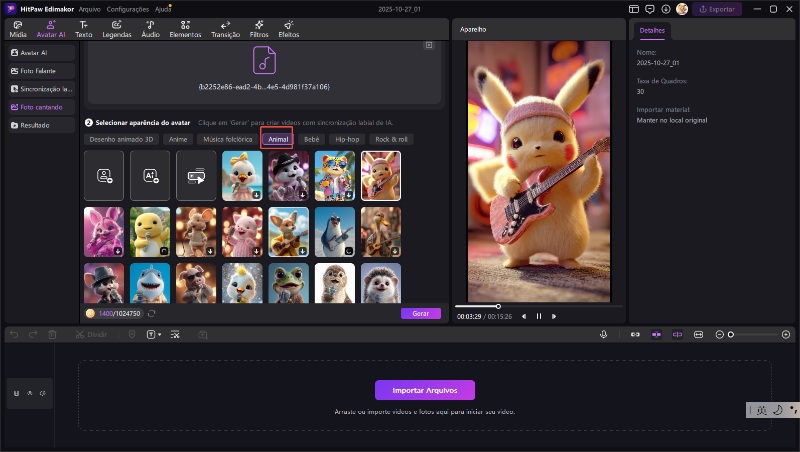Click the uploaded audio file icon
The image size is (800, 452).
click(264, 60)
